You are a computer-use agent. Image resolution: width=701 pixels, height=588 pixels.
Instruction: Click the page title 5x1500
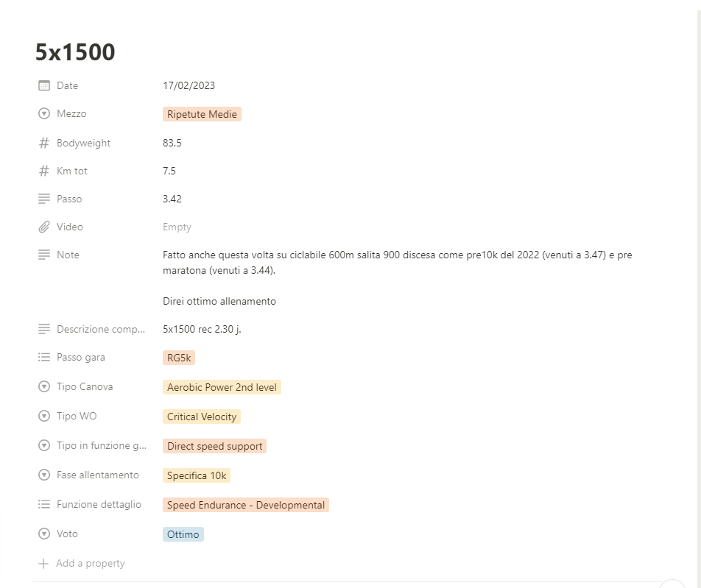75,52
